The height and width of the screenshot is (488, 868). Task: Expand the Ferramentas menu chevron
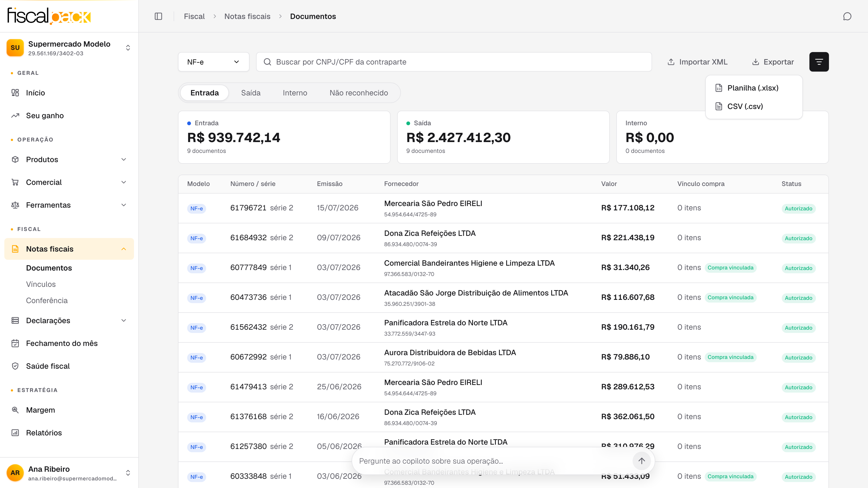coord(124,205)
